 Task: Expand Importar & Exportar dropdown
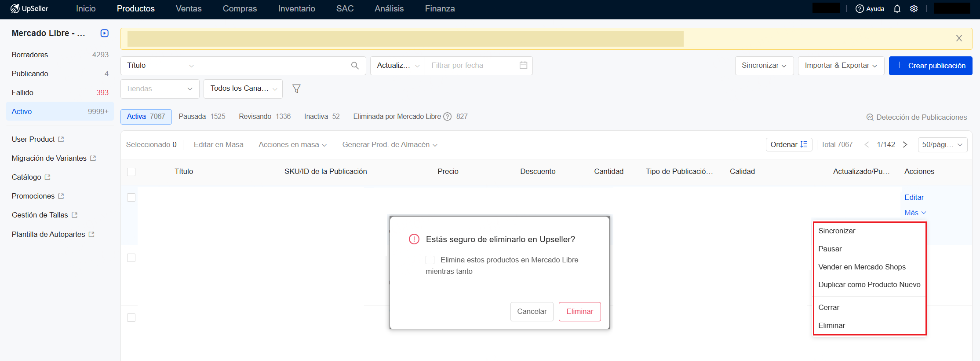(x=841, y=66)
